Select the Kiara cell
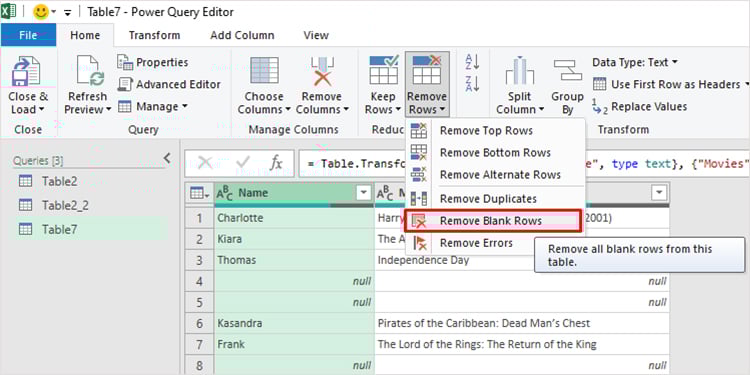Image resolution: width=750 pixels, height=375 pixels. [294, 239]
